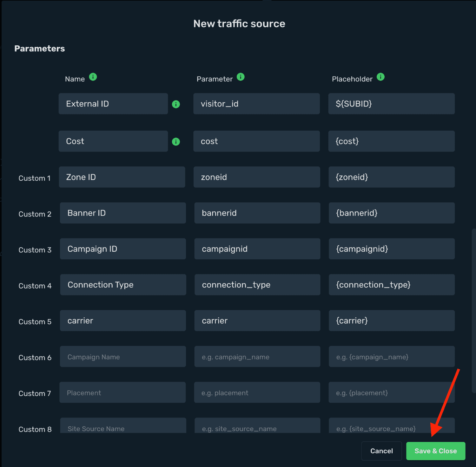Click the e.g. {campaign_name} placeholder field
The image size is (476, 467).
pyautogui.click(x=392, y=356)
